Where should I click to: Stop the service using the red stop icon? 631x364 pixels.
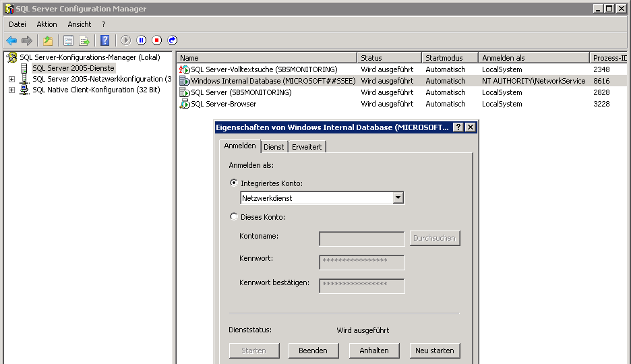(156, 40)
